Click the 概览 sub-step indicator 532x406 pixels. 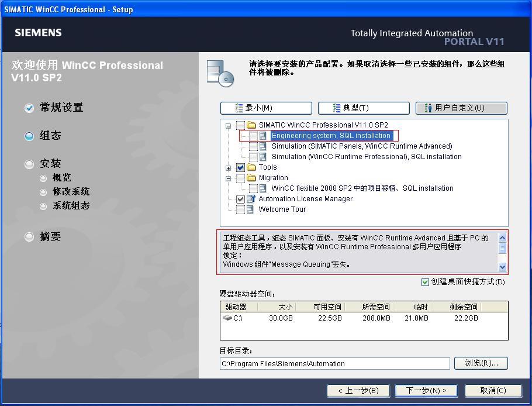[43, 178]
